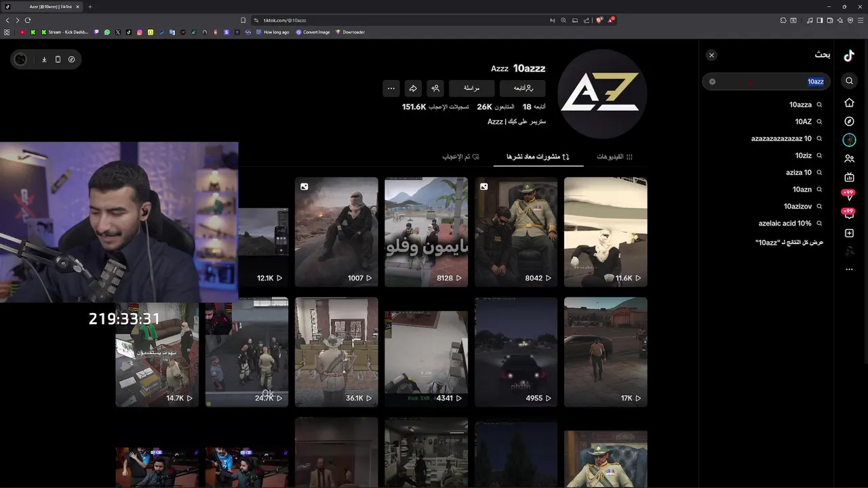Open the browser extensions puzzle icon
This screenshot has height=488, width=868.
(783, 20)
